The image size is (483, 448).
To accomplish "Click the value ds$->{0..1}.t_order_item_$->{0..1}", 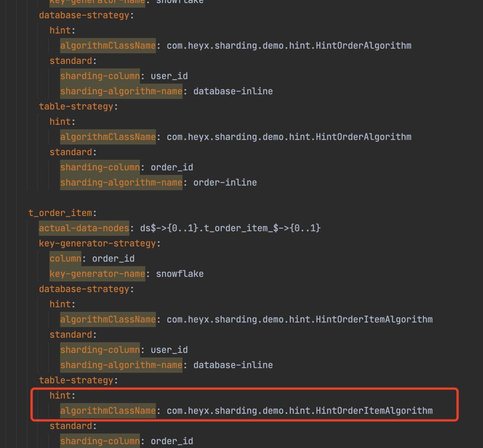I will point(230,228).
